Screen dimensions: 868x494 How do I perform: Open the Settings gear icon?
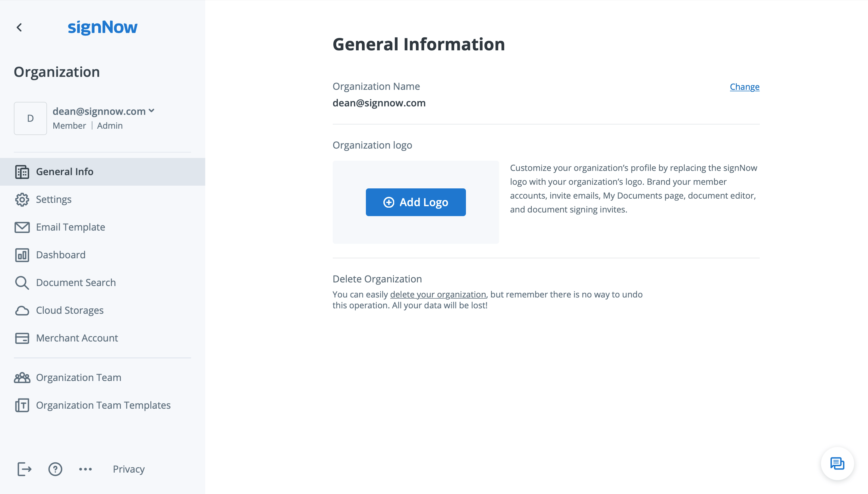click(22, 200)
